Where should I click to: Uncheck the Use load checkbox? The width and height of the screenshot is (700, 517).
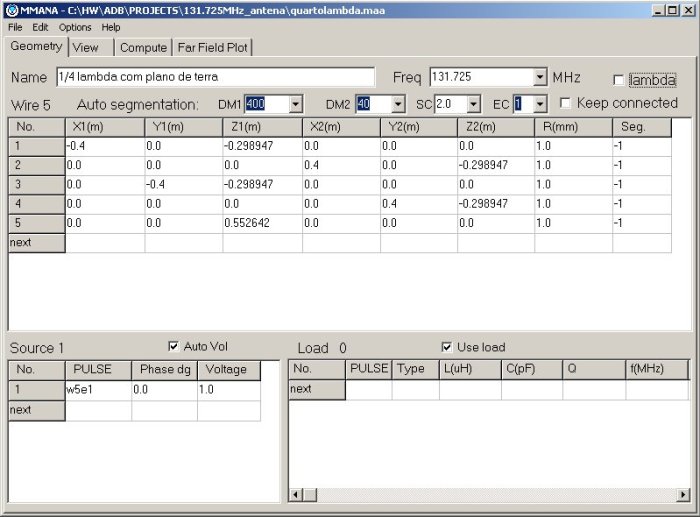(x=446, y=347)
